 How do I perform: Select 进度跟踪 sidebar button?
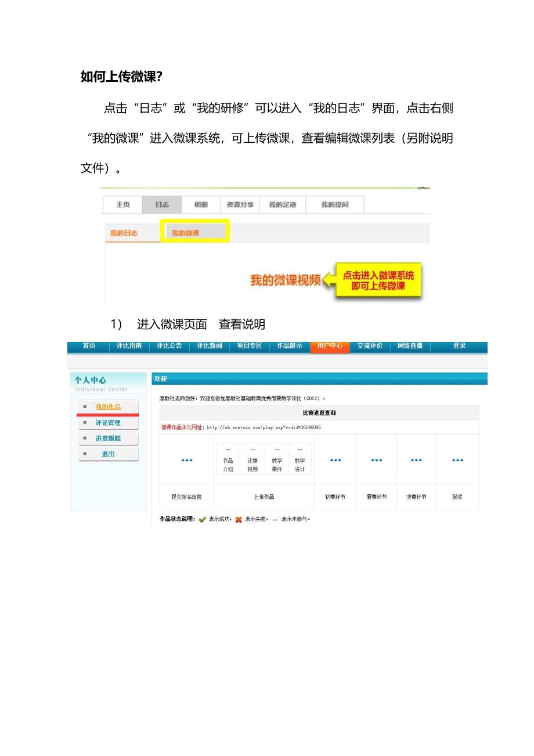click(x=108, y=438)
